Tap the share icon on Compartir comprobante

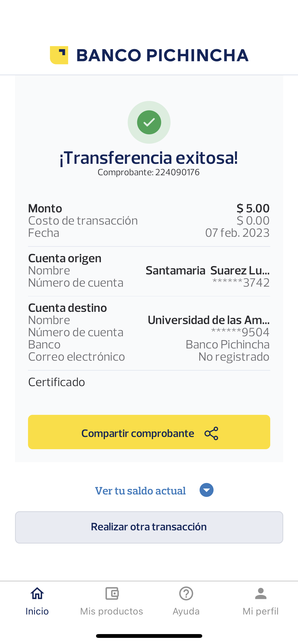(x=211, y=433)
